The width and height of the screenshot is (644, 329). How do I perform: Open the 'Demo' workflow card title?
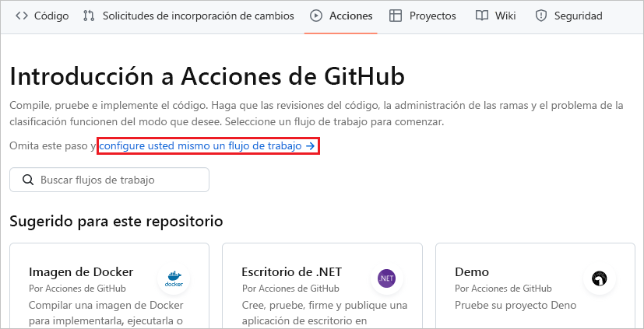472,272
